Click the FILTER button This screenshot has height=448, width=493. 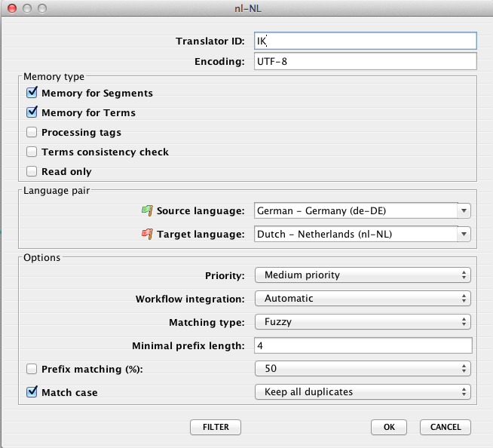pos(216,427)
